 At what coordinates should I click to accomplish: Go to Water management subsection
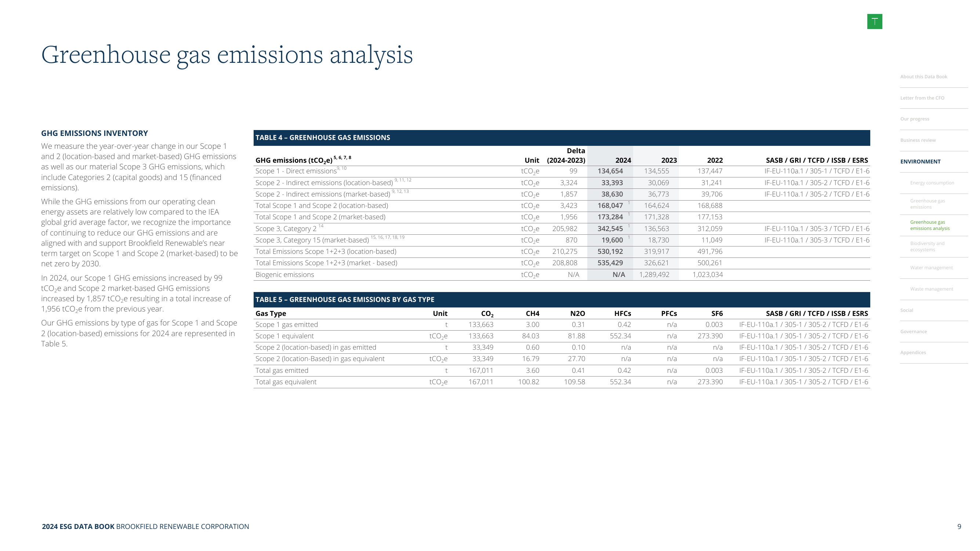(x=931, y=268)
